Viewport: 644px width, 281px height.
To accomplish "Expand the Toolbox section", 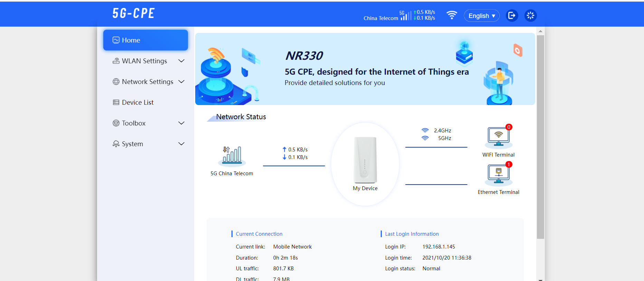I will [181, 123].
